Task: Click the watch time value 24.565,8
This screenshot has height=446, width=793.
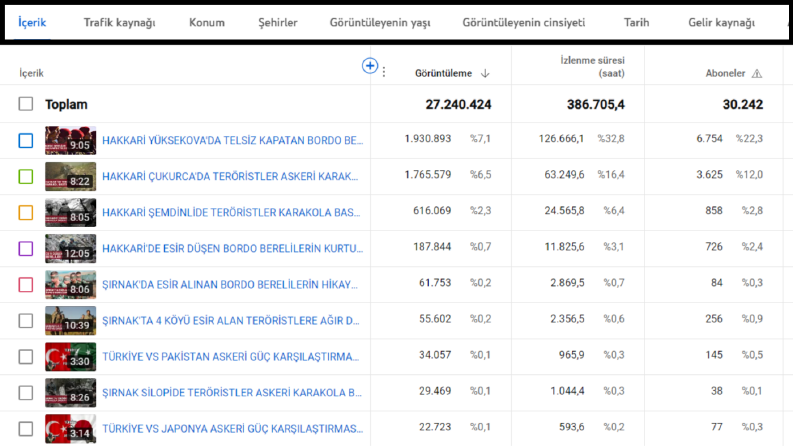Action: [x=564, y=210]
